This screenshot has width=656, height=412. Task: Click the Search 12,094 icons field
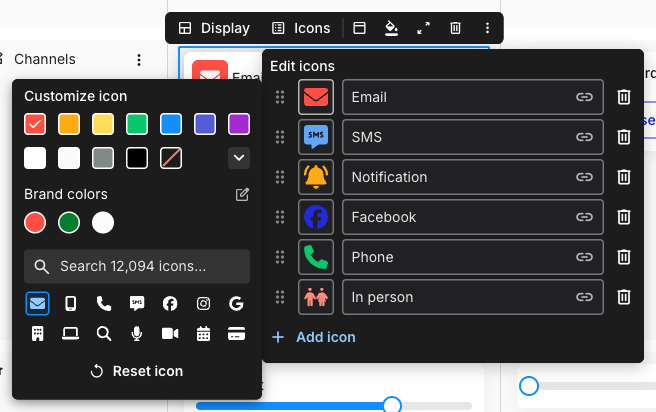137,266
